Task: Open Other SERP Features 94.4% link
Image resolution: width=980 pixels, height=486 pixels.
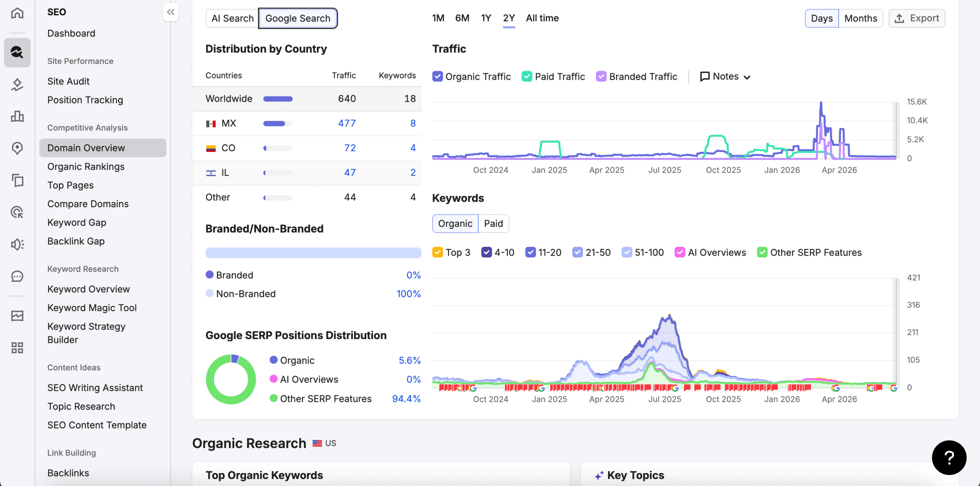Action: point(406,399)
